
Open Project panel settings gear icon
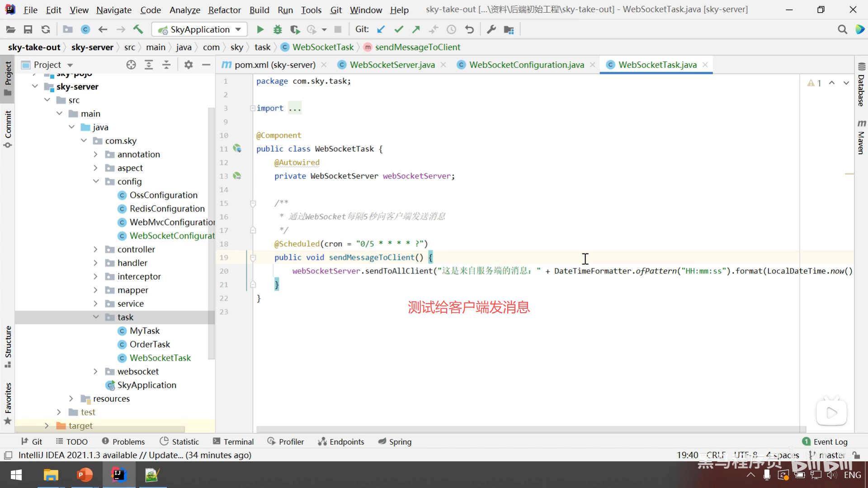(189, 65)
